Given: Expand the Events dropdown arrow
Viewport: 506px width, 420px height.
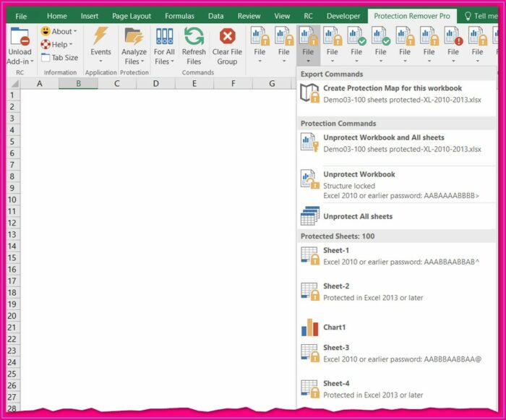Looking at the screenshot, I should (x=100, y=61).
